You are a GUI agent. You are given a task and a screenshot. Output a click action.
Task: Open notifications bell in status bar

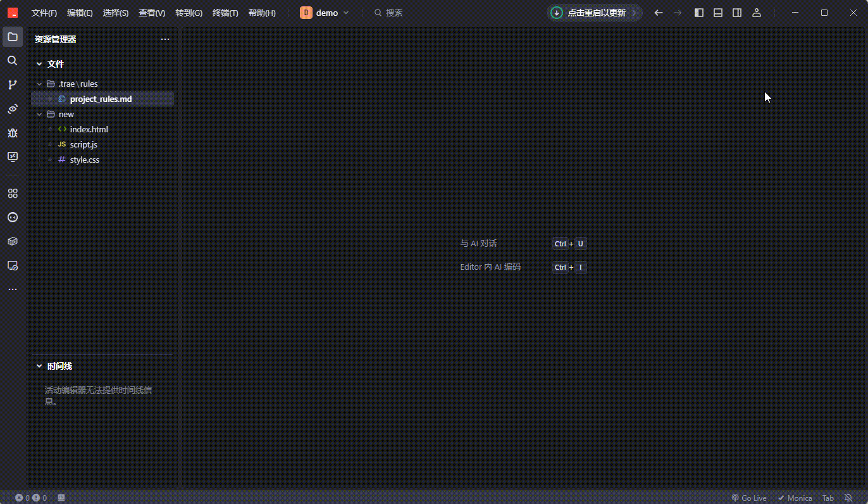848,498
